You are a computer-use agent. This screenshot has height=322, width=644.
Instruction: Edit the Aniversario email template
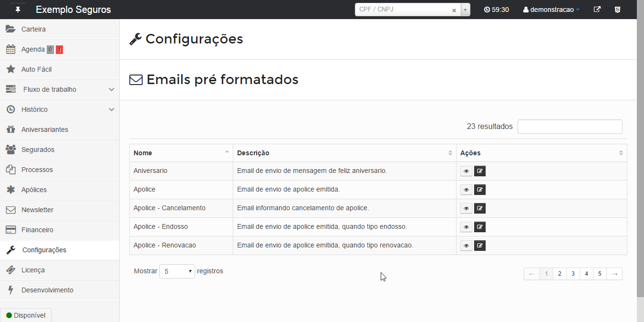[x=480, y=171]
